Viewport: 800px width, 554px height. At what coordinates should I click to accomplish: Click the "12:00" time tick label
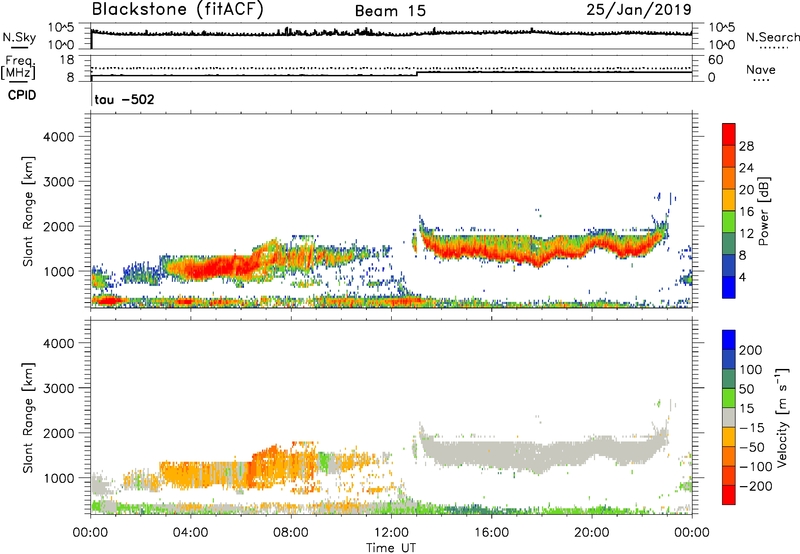[x=391, y=533]
